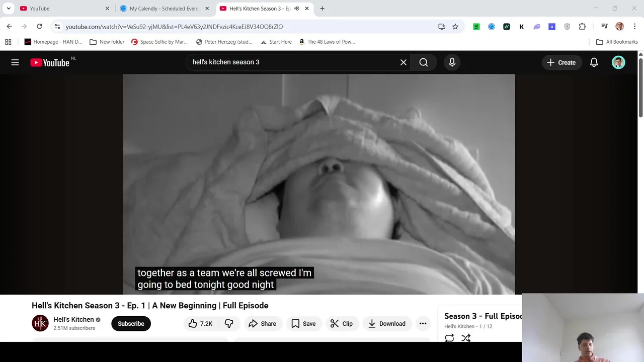Screen dimensions: 644x362
Task: Like the video with thumbs up
Action: point(200,324)
